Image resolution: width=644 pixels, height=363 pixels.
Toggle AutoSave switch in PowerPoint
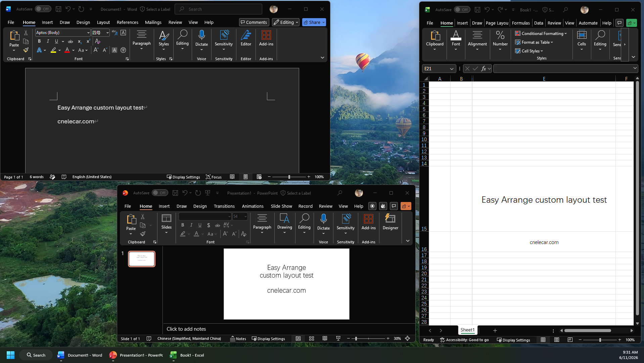tap(160, 193)
